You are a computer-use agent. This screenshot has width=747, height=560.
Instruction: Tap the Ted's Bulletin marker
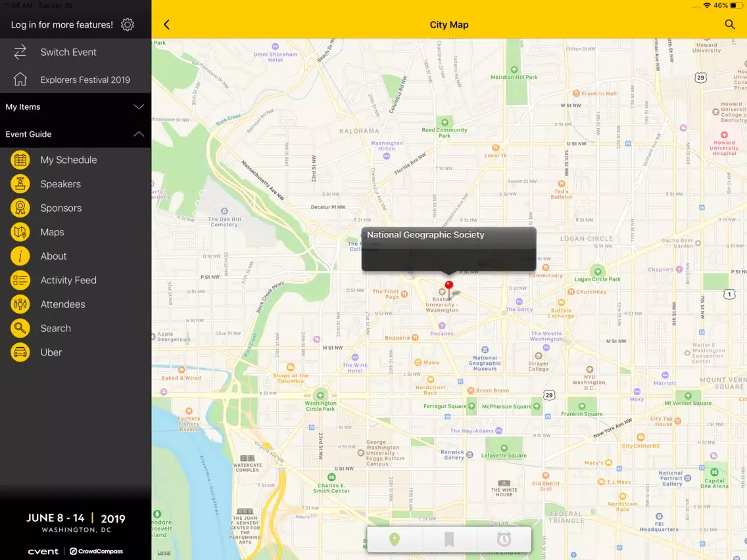pos(562,184)
